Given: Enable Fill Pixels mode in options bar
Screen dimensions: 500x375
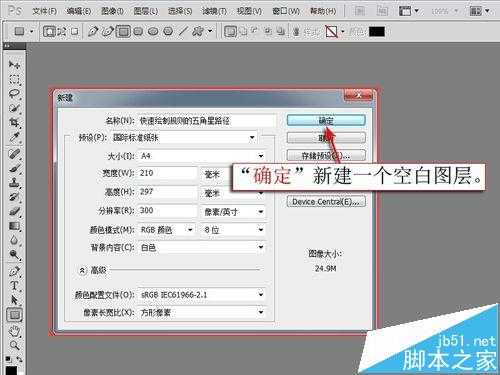Looking at the screenshot, I should point(75,32).
